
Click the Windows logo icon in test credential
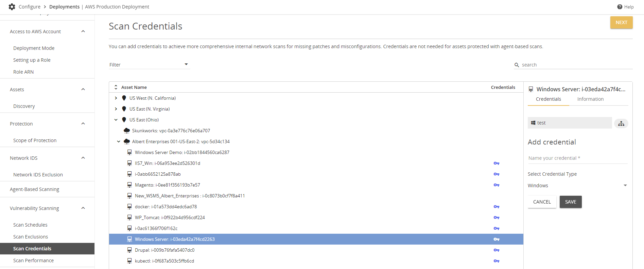point(533,123)
